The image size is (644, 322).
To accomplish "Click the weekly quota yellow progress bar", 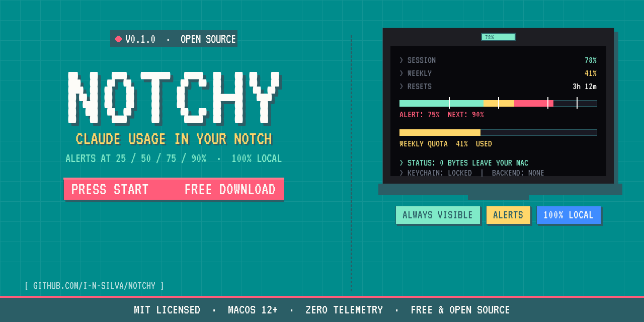I will [x=498, y=132].
